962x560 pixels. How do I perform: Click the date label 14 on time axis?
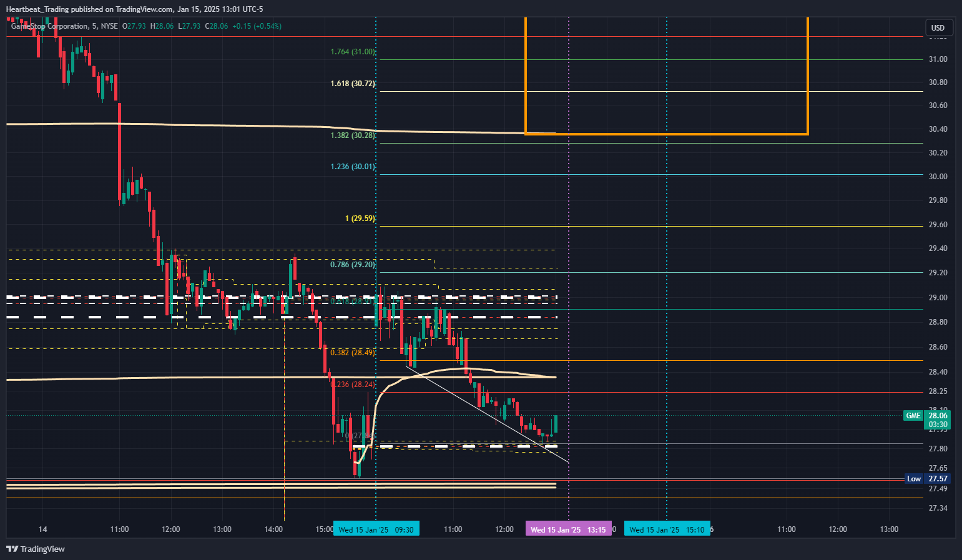(x=42, y=529)
